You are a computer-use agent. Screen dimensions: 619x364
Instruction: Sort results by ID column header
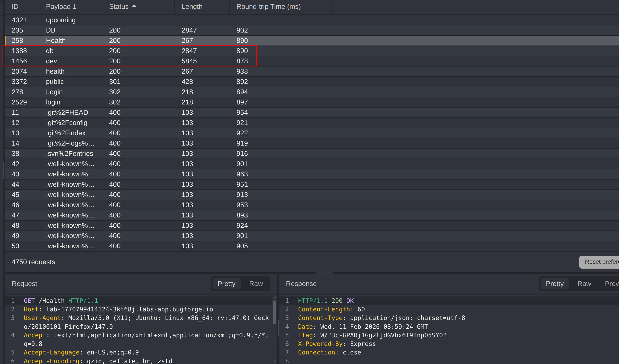(15, 7)
